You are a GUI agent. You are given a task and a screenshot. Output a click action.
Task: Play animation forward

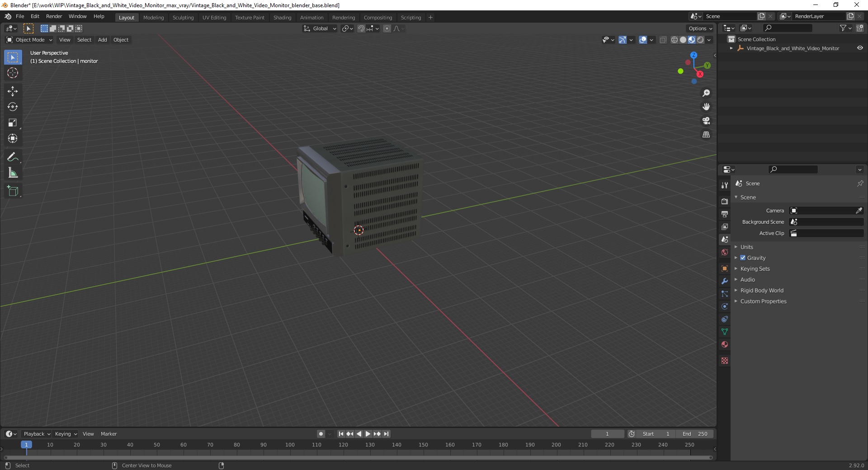point(368,434)
